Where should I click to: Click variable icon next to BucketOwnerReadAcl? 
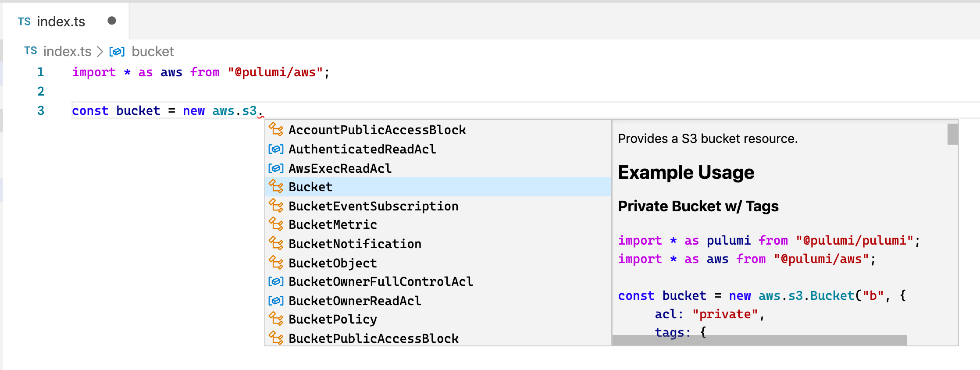(x=276, y=301)
